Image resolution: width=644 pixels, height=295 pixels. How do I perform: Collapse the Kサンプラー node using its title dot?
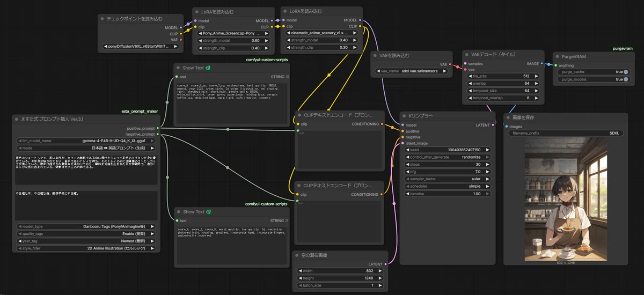pyautogui.click(x=405, y=116)
